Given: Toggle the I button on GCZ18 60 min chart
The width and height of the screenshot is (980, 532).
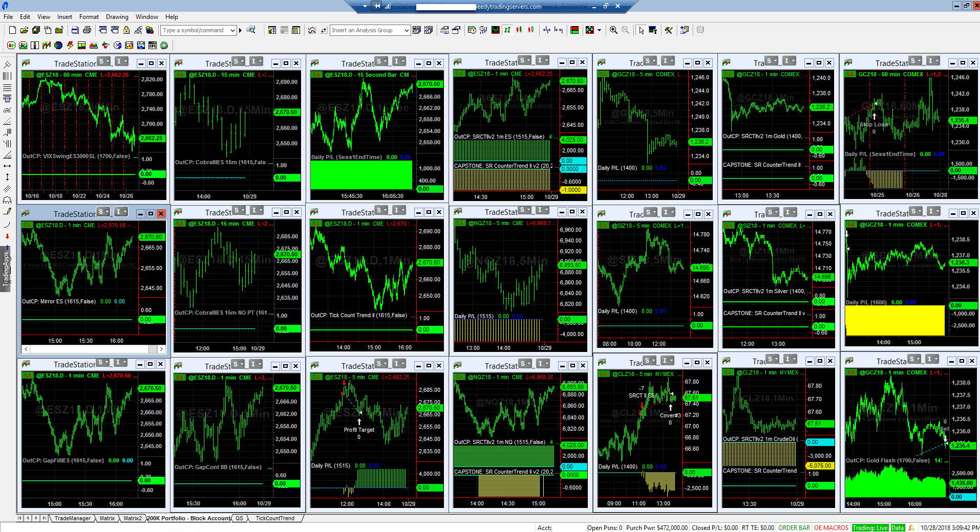Looking at the screenshot, I should (x=933, y=61).
